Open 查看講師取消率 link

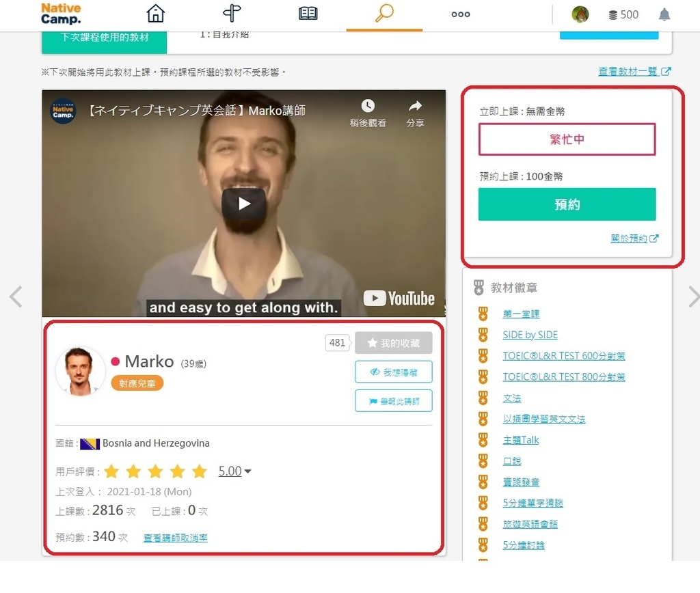tap(176, 538)
